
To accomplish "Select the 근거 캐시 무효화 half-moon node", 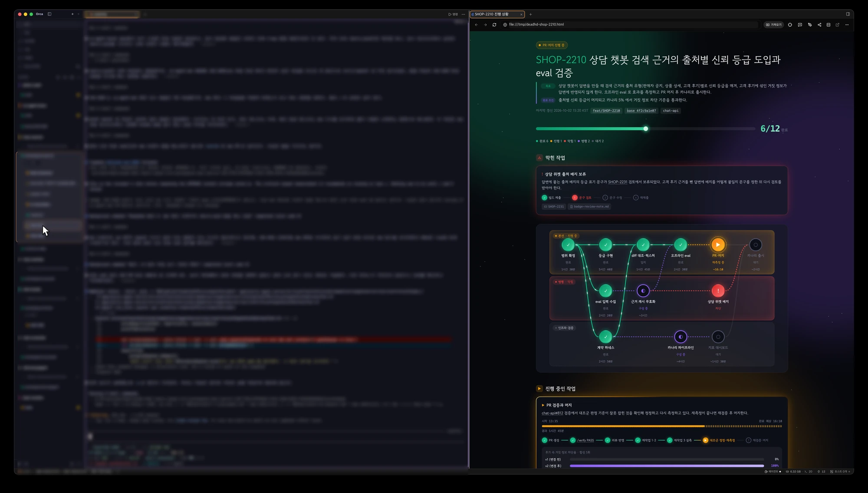I will tap(643, 291).
